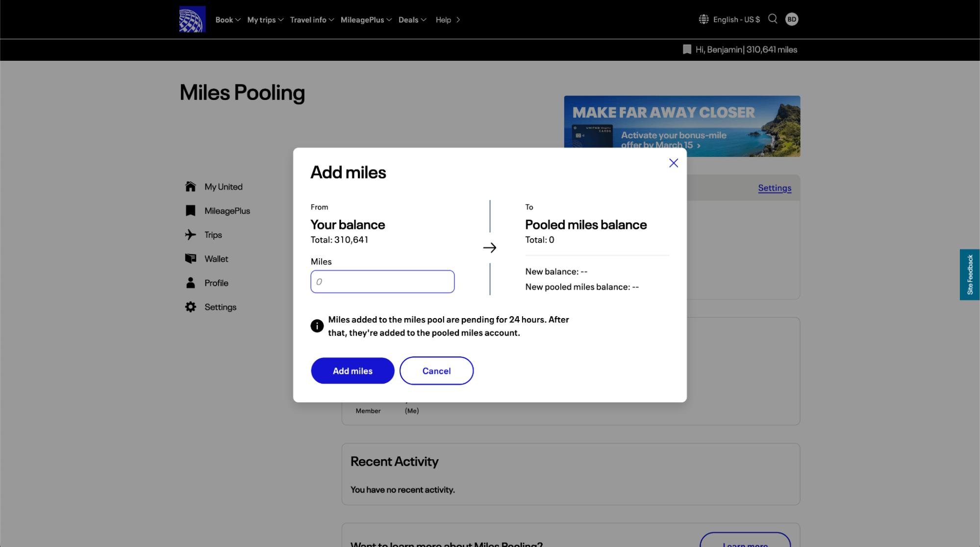Click the United globe logo
This screenshot has width=980, height=547.
click(x=192, y=20)
